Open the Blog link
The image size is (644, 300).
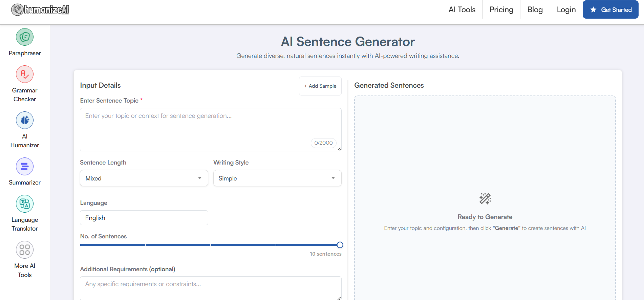tap(535, 10)
